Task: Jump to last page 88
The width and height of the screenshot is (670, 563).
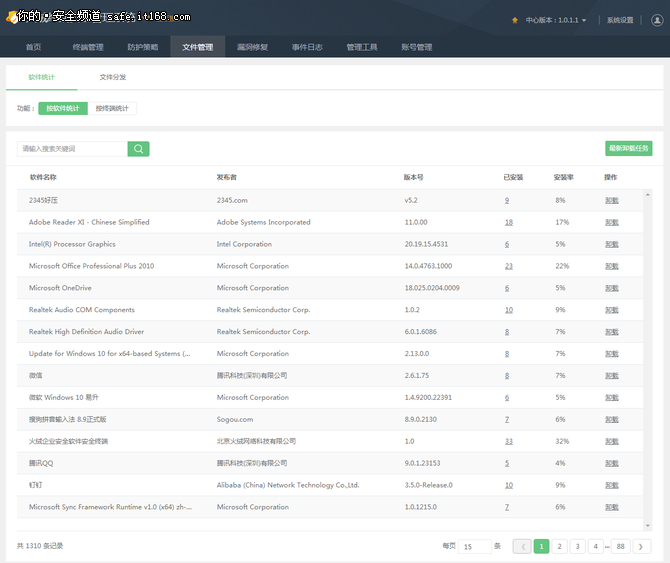Action: point(620,546)
